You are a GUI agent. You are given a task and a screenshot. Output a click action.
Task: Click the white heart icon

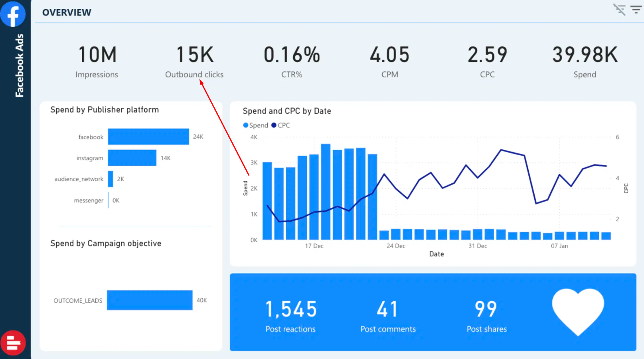pos(578,311)
